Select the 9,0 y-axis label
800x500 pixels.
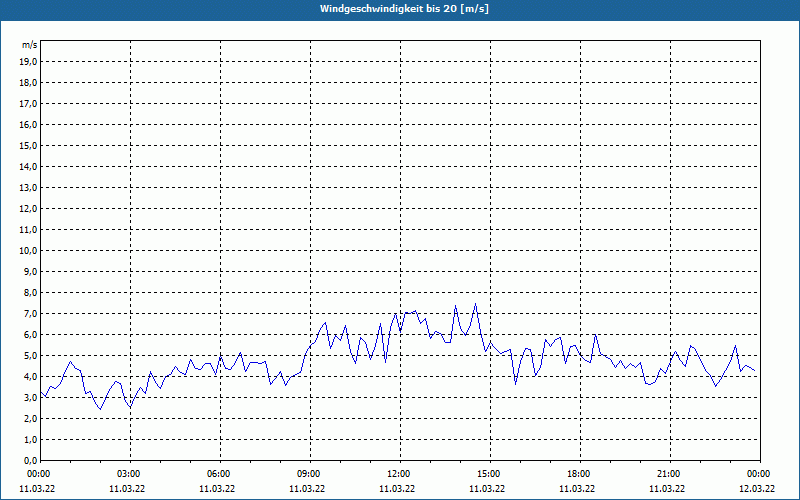pos(31,271)
